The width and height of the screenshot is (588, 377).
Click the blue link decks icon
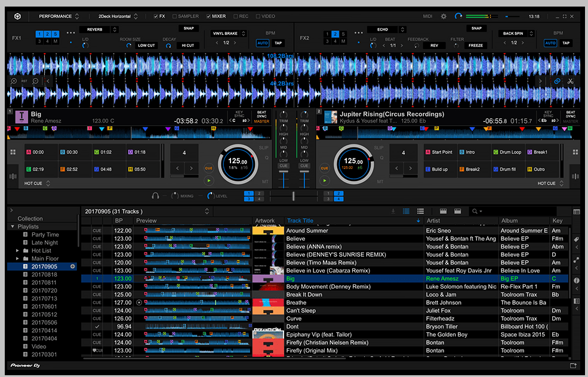point(557,81)
